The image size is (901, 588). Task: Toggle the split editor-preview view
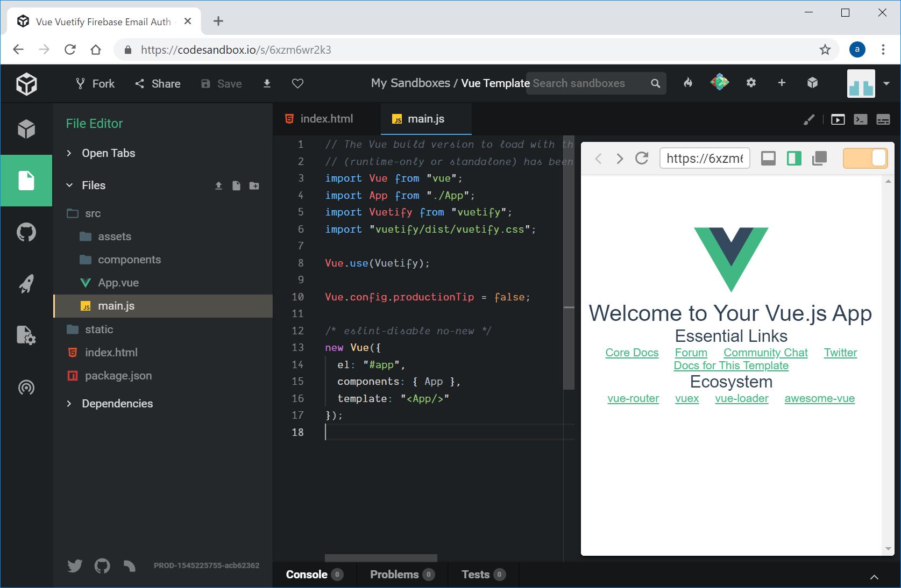point(794,158)
